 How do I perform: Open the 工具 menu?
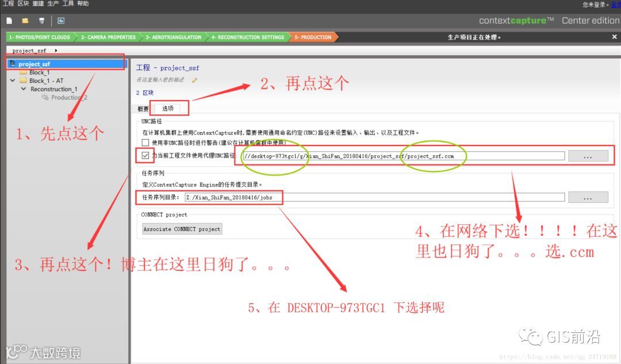(x=68, y=3)
